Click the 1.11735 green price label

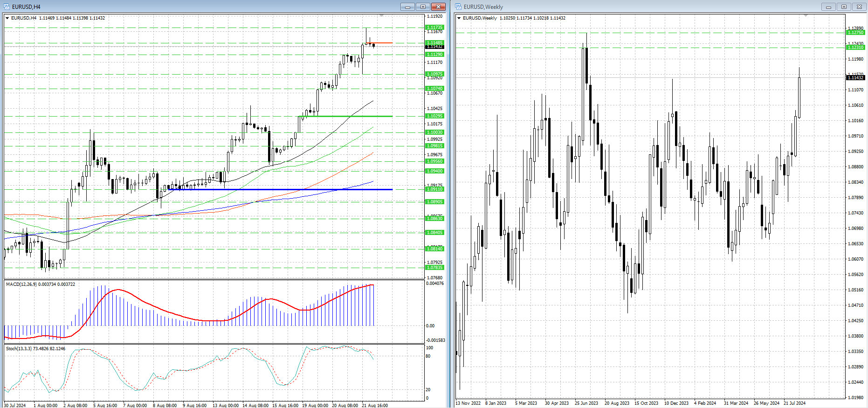click(435, 28)
